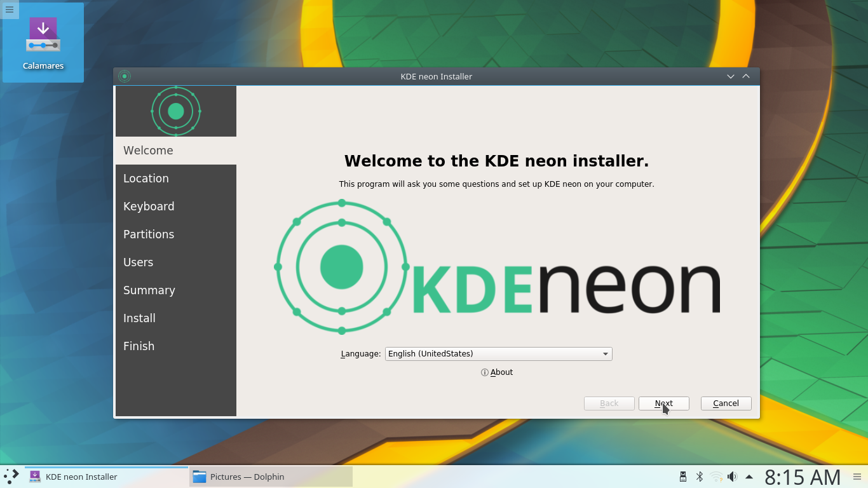Cancel the installation

tap(726, 403)
